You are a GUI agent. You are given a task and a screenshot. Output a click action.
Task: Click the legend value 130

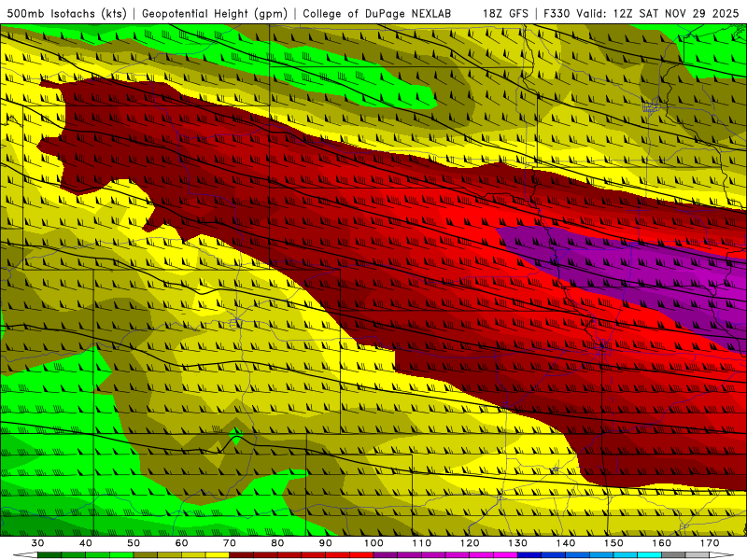[x=518, y=543]
